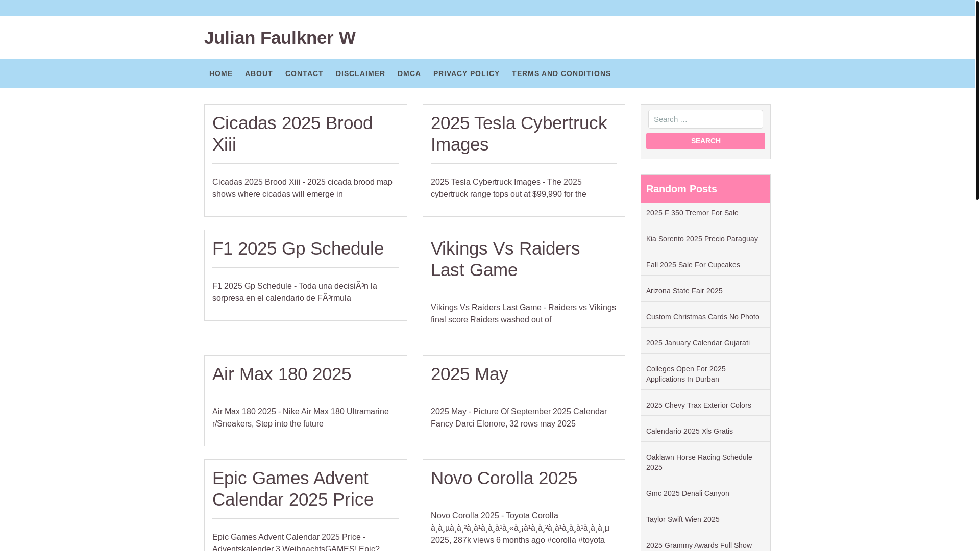Open the DISCLAIMER page

(x=360, y=73)
